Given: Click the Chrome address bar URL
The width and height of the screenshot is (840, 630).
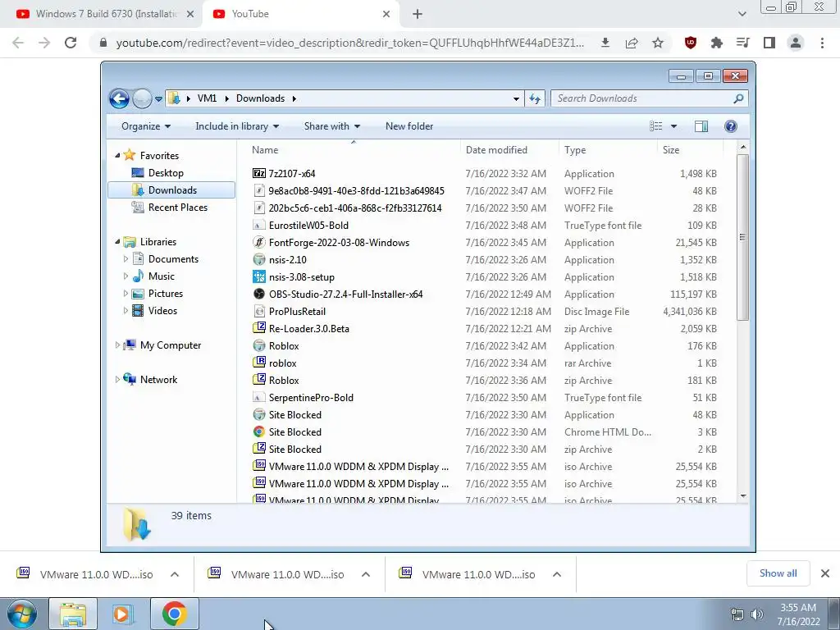Looking at the screenshot, I should pyautogui.click(x=349, y=43).
